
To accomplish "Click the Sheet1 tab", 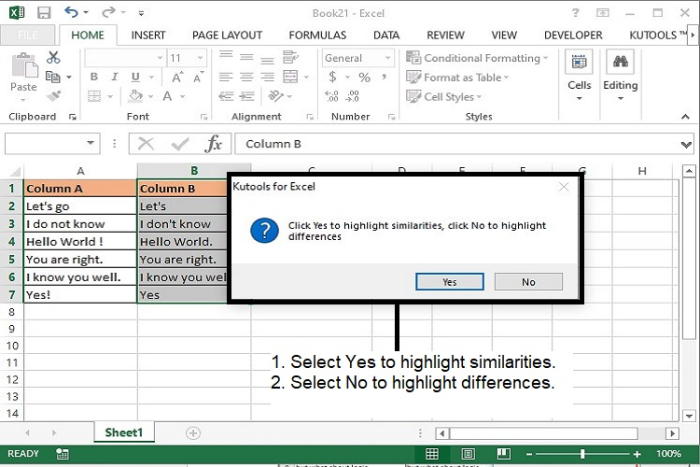I will tap(124, 432).
